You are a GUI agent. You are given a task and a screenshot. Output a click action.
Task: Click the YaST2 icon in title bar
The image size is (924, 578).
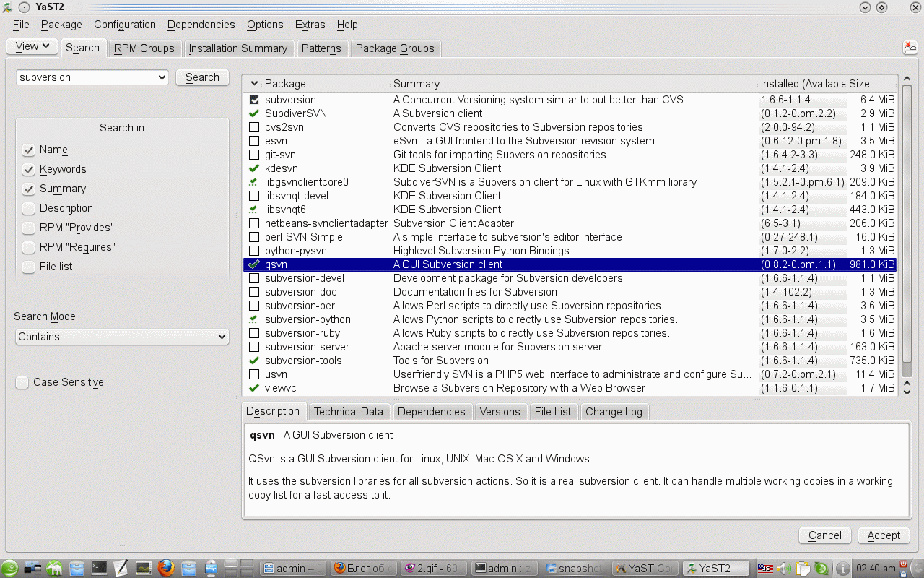[7, 7]
